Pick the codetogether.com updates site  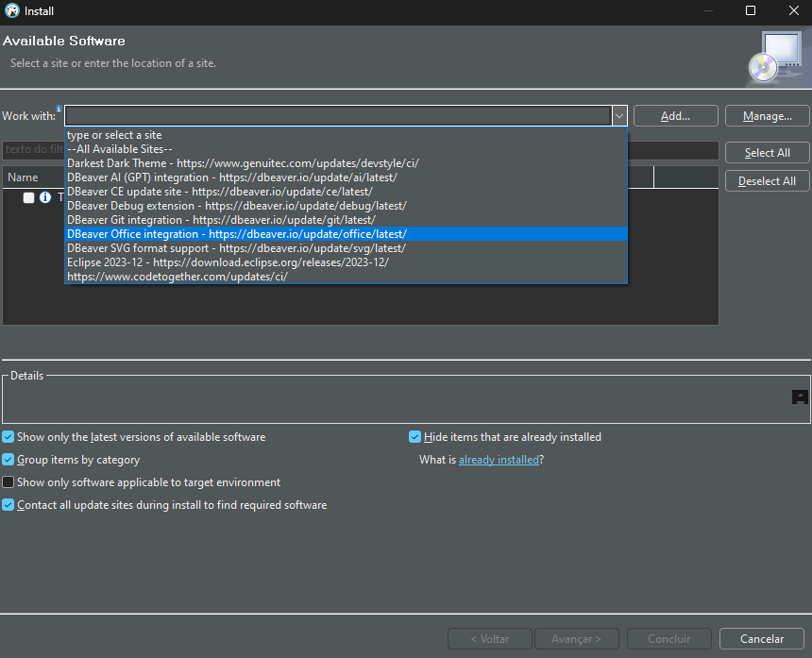(x=346, y=277)
